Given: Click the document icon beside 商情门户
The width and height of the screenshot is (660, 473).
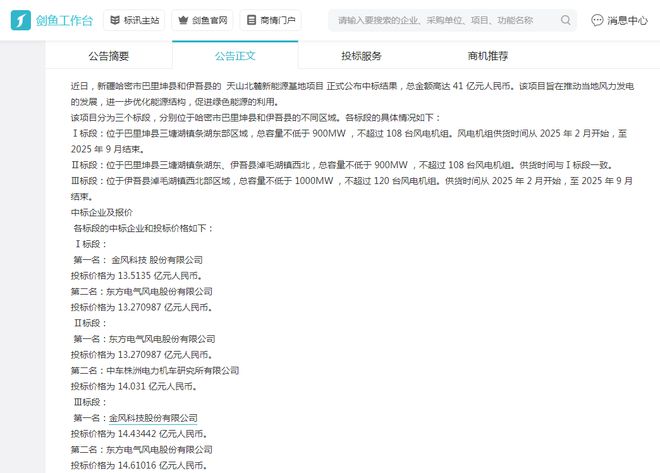Looking at the screenshot, I should (x=251, y=20).
